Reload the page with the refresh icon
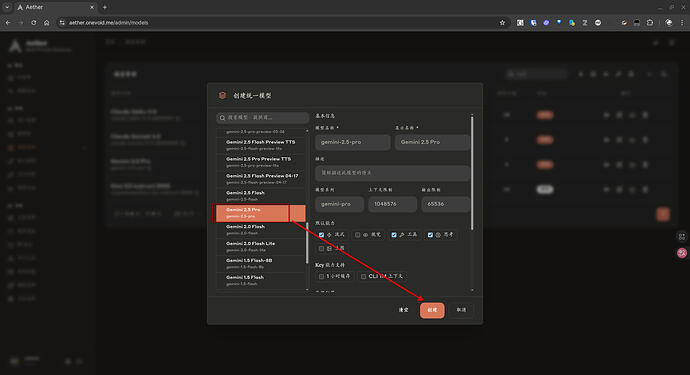Viewport: 690px width, 375px height. tap(33, 22)
